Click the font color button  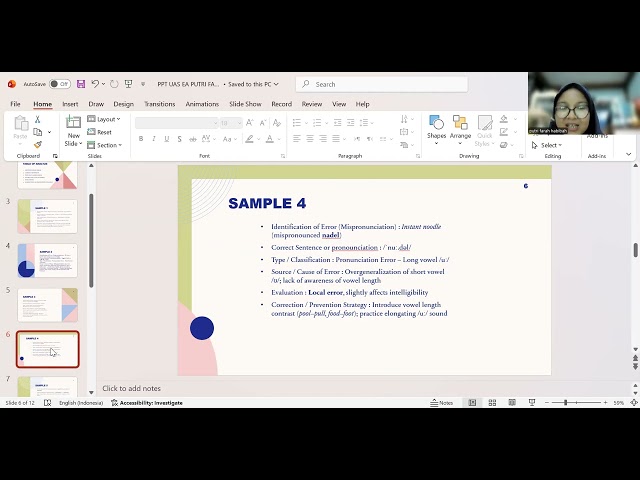point(270,139)
